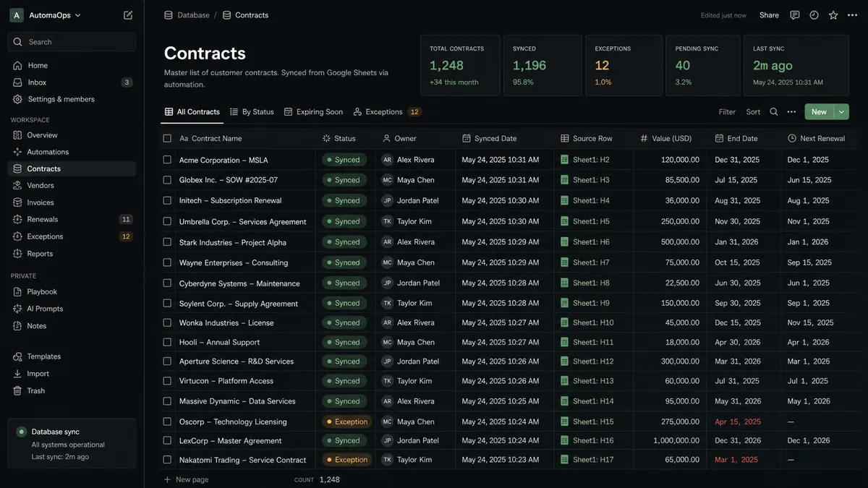
Task: Switch to the Exceptions view tab
Action: click(387, 112)
